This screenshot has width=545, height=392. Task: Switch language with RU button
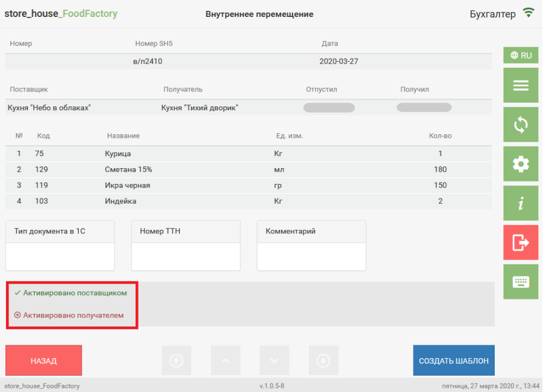click(x=521, y=55)
